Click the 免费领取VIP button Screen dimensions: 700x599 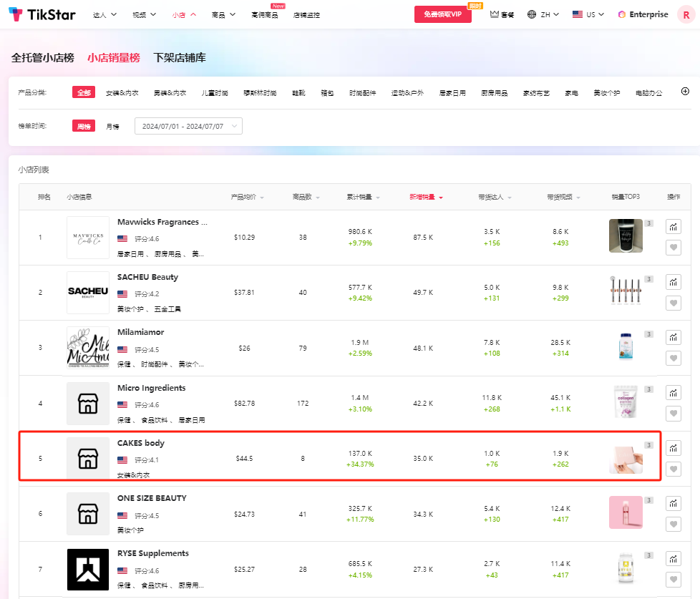coord(442,14)
